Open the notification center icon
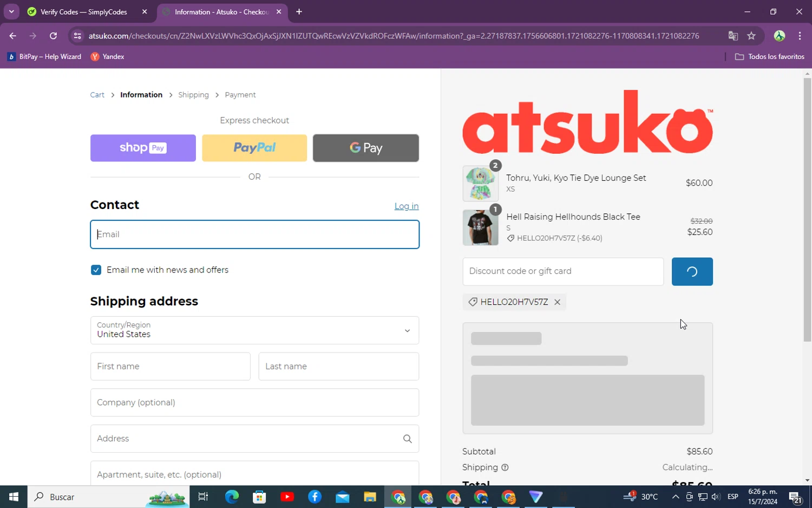The width and height of the screenshot is (812, 508). [x=795, y=497]
